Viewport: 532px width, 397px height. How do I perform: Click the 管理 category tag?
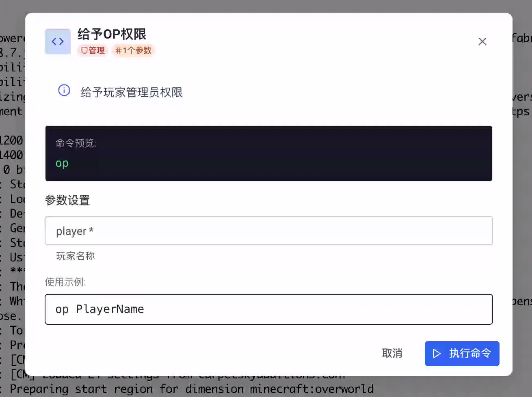[x=93, y=50]
